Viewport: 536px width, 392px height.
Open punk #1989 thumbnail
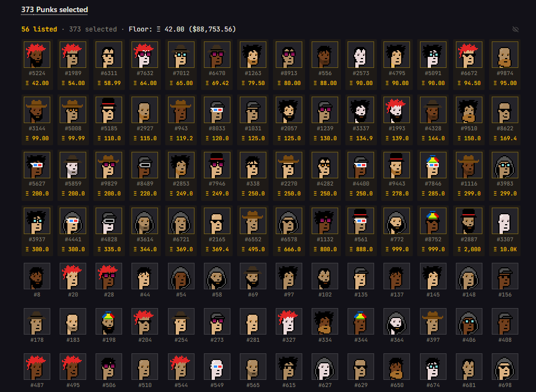click(73, 55)
